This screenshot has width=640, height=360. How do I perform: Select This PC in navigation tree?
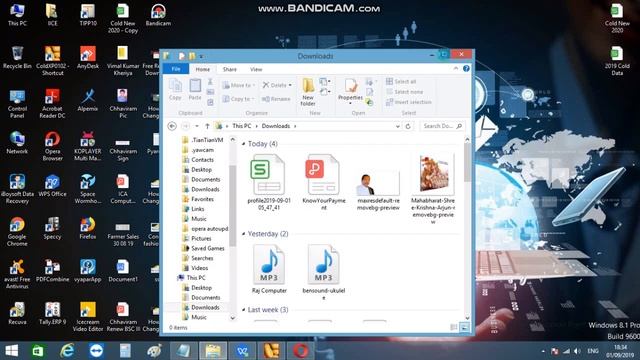coord(191,278)
